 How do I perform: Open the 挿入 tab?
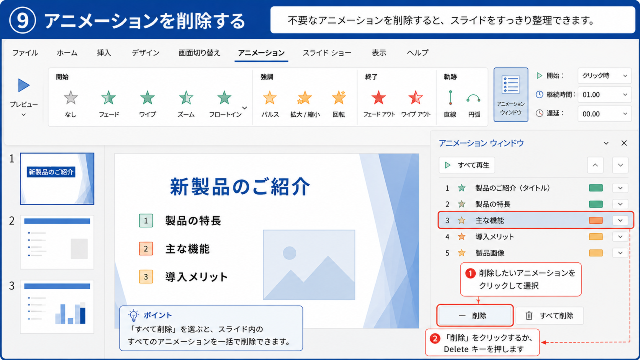(x=104, y=53)
